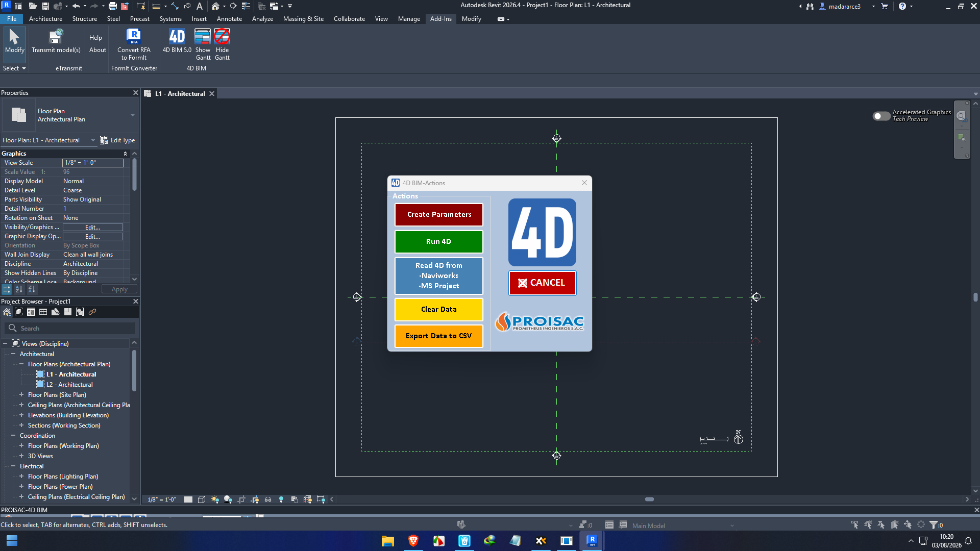Image resolution: width=980 pixels, height=551 pixels.
Task: Toggle the views home filter in Project Browser
Action: click(x=7, y=312)
